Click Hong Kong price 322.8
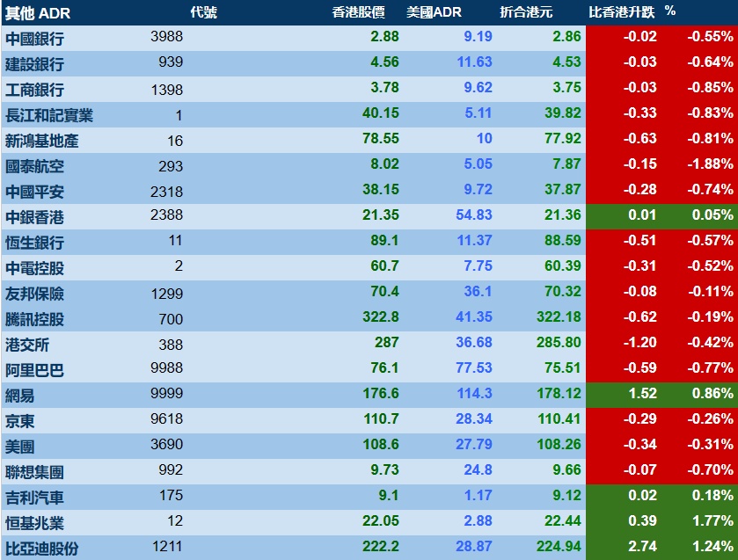Viewport: 738px width, 560px height. point(381,316)
